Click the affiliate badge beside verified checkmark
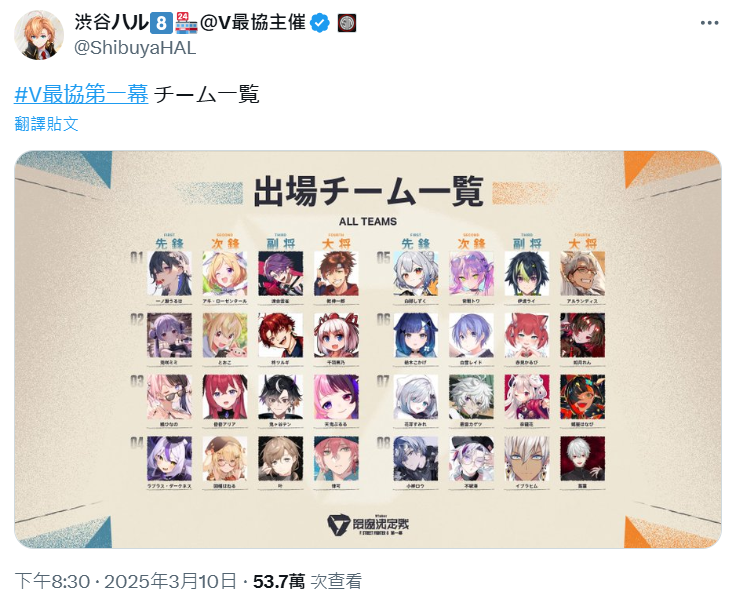Image resolution: width=736 pixels, height=591 pixels. point(347,23)
